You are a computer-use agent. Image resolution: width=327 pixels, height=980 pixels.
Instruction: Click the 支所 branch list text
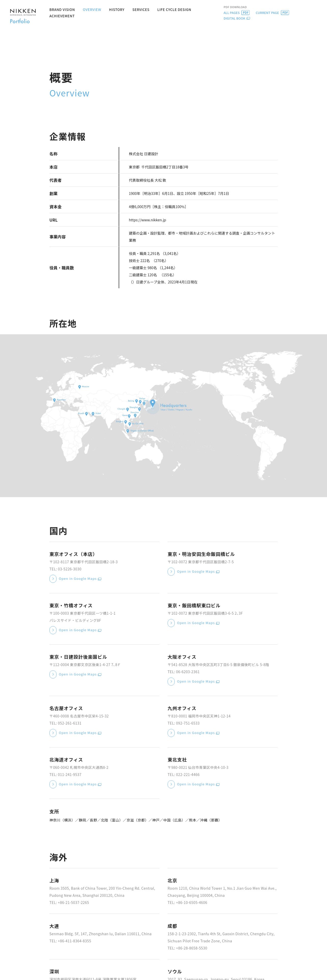[x=135, y=820]
